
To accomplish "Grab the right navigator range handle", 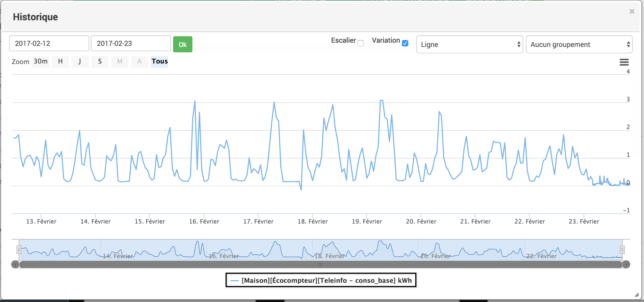I will 622,250.
